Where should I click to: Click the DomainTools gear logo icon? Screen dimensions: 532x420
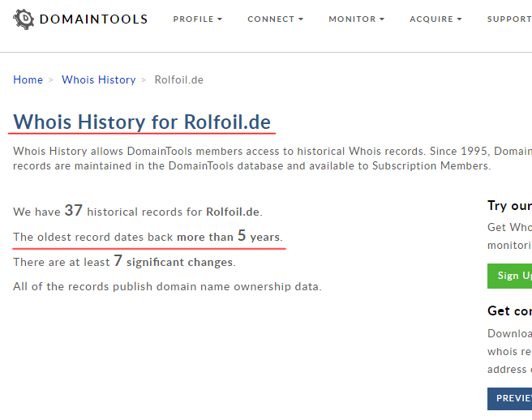click(24, 19)
